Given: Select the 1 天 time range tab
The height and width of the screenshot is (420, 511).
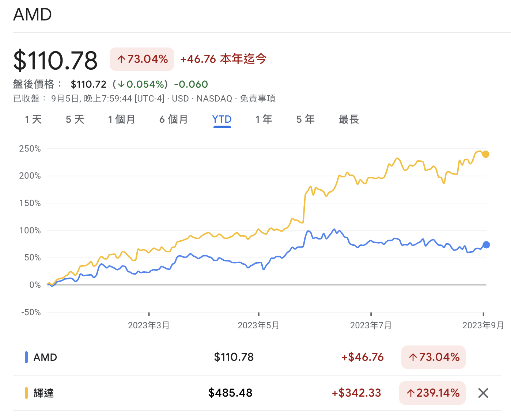Looking at the screenshot, I should pyautogui.click(x=33, y=119).
